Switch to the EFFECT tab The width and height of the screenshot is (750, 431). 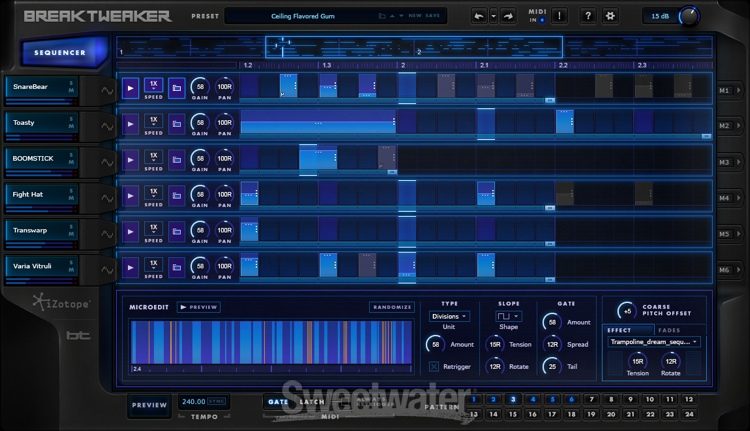click(627, 330)
